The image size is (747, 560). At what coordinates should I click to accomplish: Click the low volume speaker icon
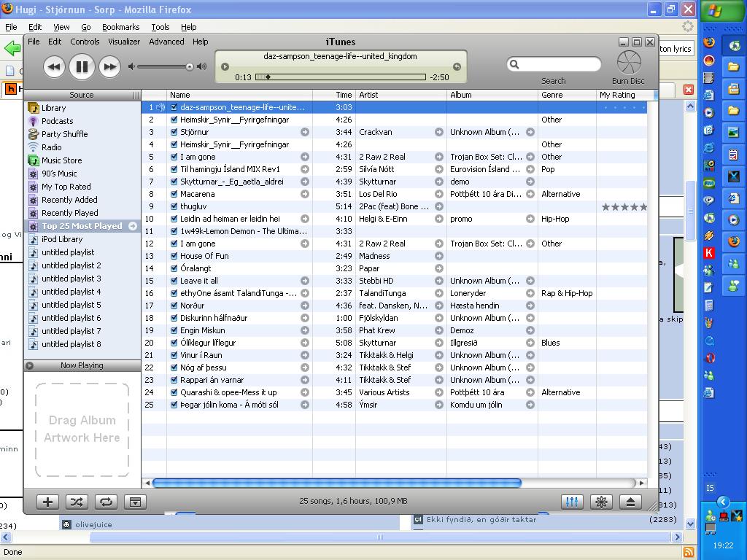[131, 66]
